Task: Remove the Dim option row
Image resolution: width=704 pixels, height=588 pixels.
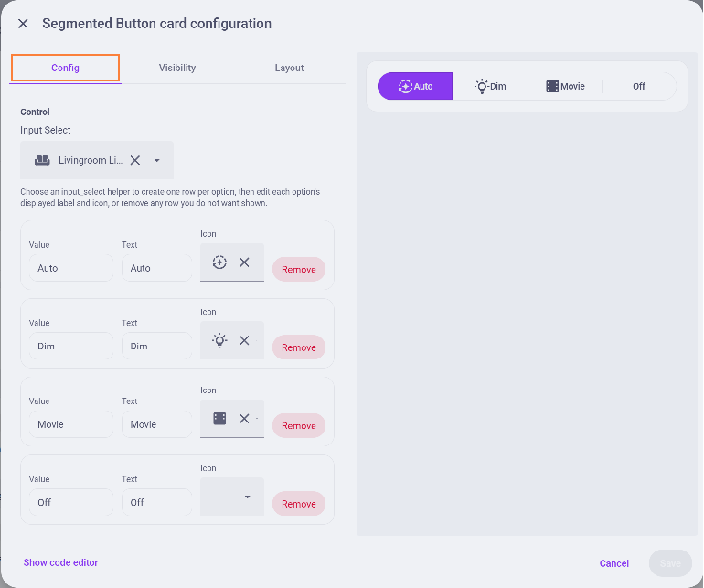Action: tap(299, 347)
